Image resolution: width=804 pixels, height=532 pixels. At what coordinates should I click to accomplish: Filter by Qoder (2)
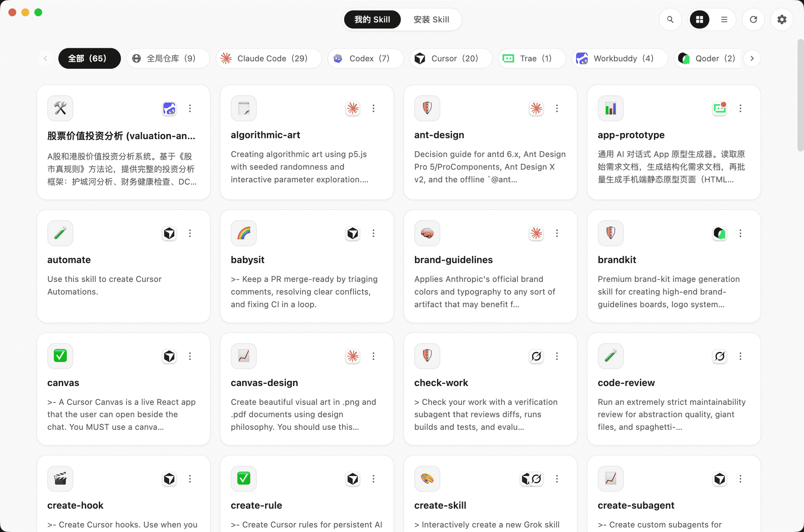click(708, 58)
